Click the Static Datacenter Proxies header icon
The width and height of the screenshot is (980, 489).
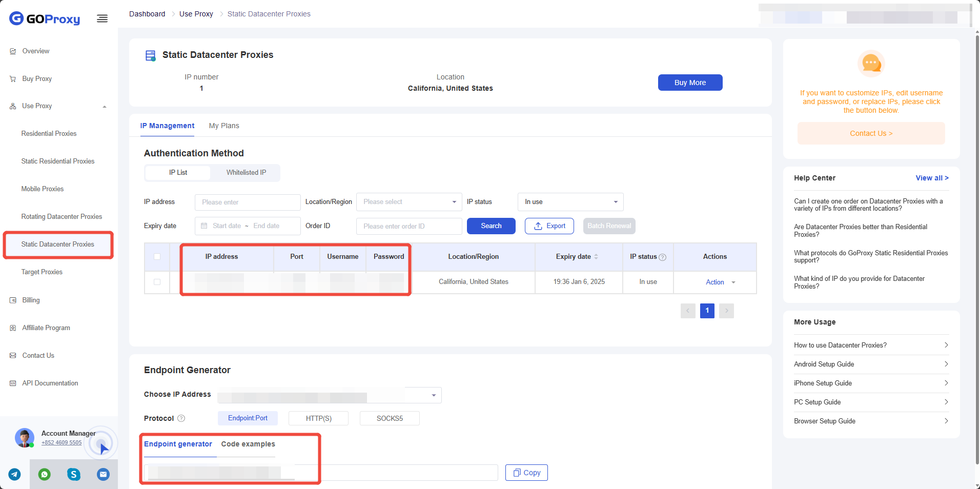(x=151, y=55)
